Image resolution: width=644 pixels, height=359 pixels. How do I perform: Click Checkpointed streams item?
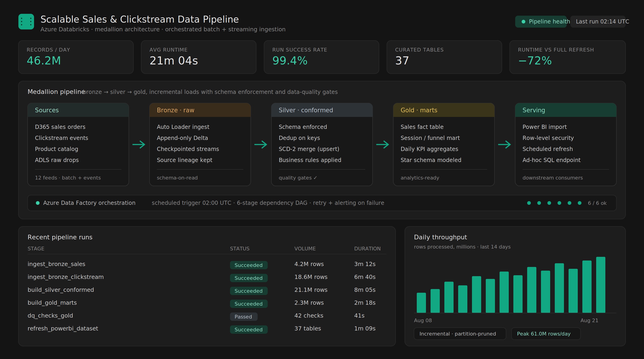click(x=188, y=149)
